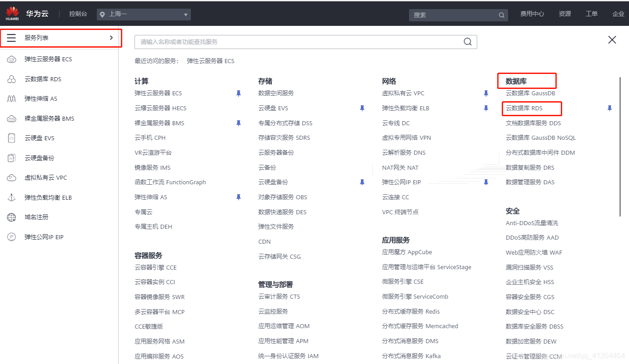Unpin 云硬盘备份 under 存储
This screenshot has width=629, height=364.
click(362, 182)
